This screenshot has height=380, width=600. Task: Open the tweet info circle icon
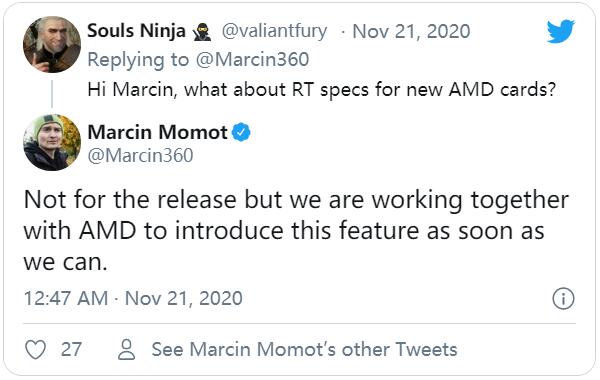[x=563, y=298]
